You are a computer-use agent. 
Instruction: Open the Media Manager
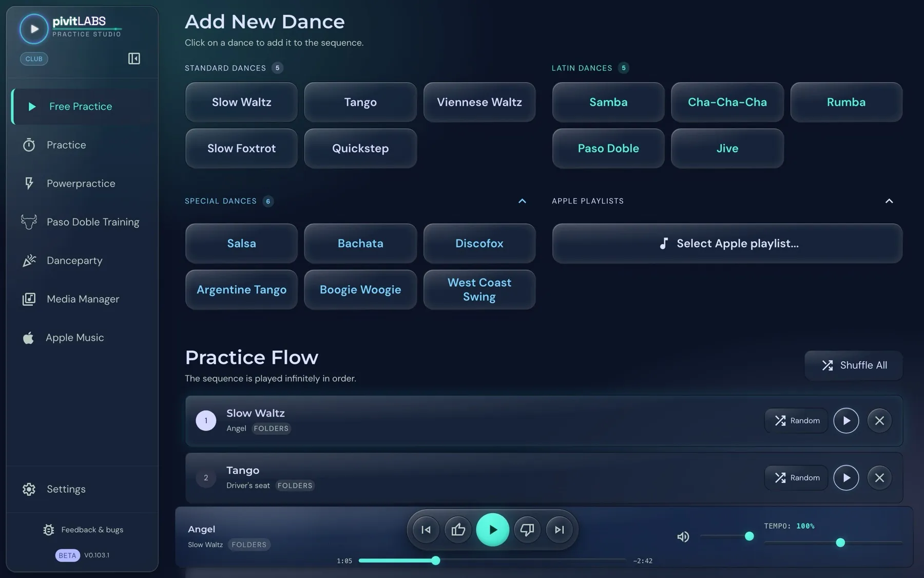82,299
